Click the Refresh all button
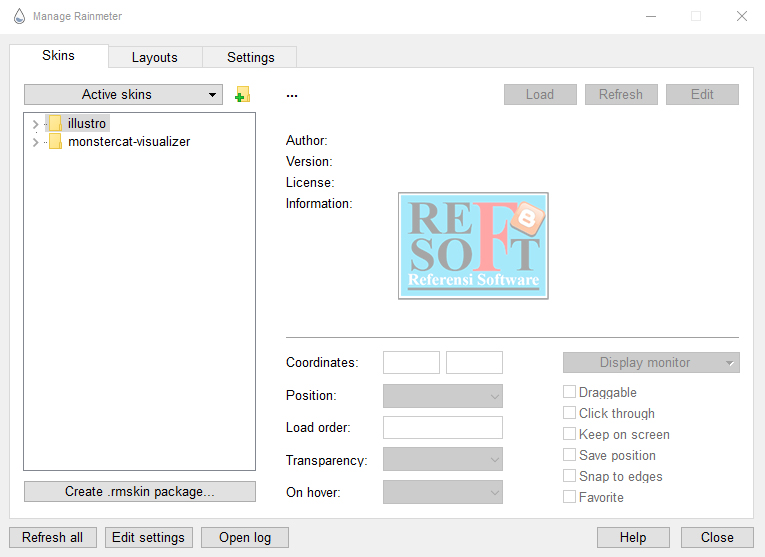The height and width of the screenshot is (557, 765). pyautogui.click(x=53, y=537)
